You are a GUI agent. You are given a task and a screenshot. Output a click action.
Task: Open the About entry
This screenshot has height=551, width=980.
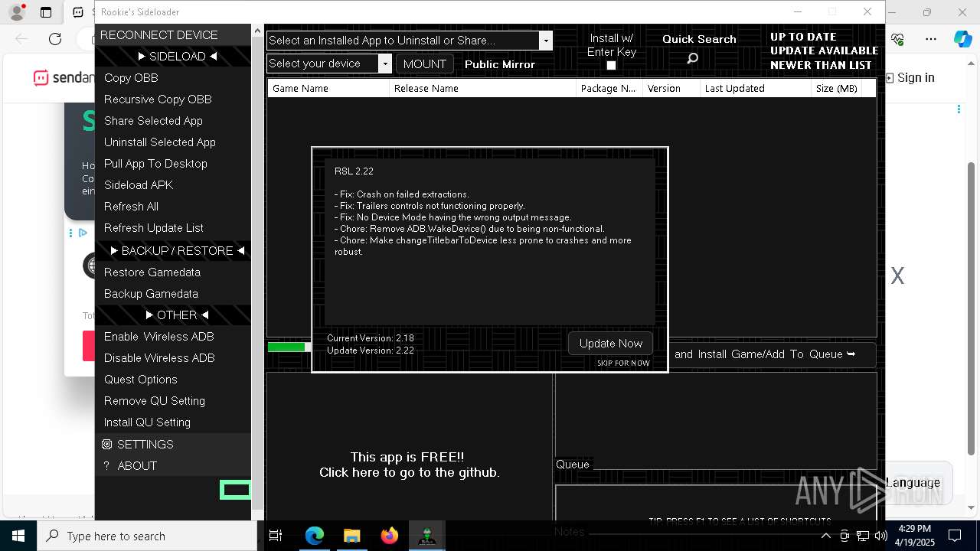point(173,465)
